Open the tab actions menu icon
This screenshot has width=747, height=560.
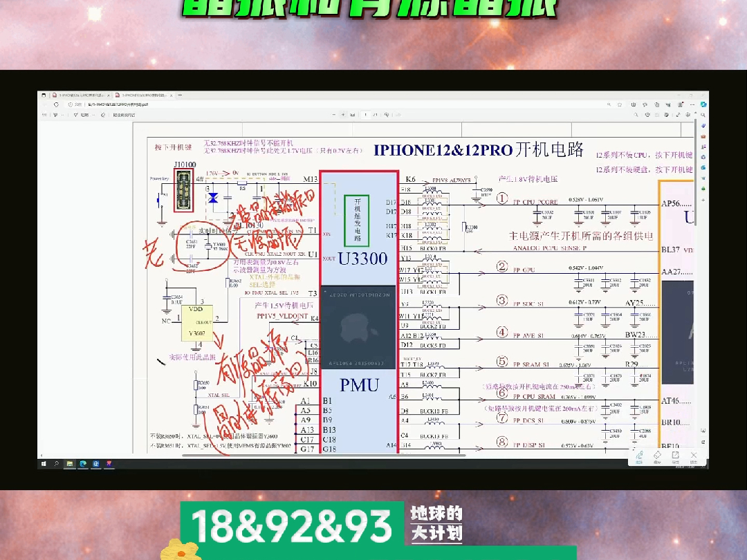click(x=44, y=95)
